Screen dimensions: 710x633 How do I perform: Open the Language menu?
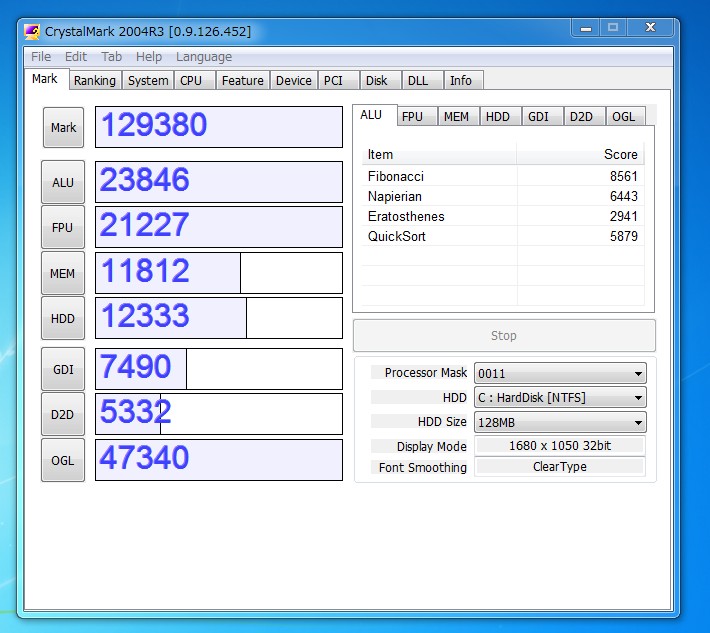204,57
